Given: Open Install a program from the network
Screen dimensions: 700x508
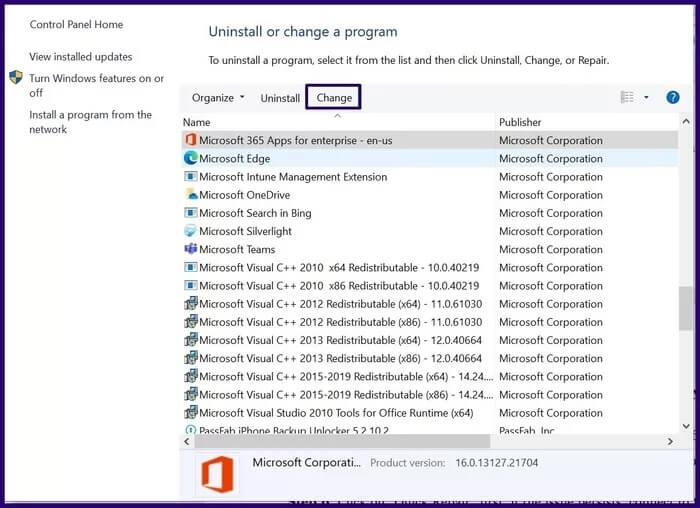Looking at the screenshot, I should coord(91,122).
